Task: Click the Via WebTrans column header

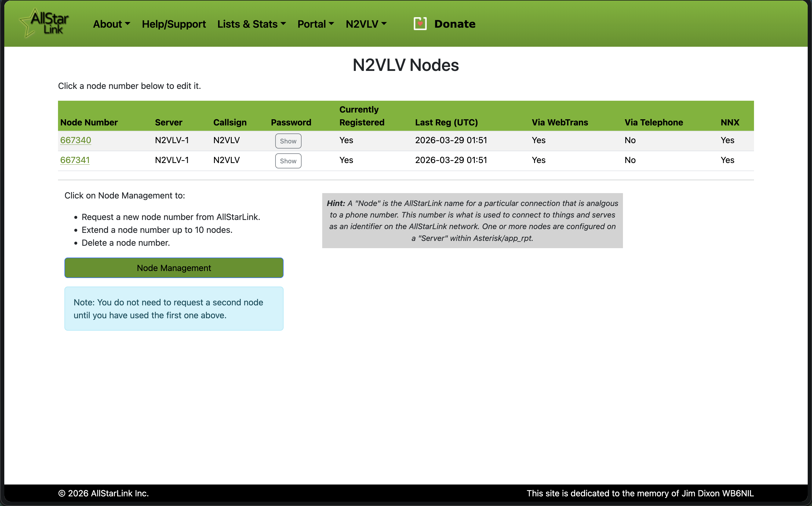Action: tap(560, 122)
